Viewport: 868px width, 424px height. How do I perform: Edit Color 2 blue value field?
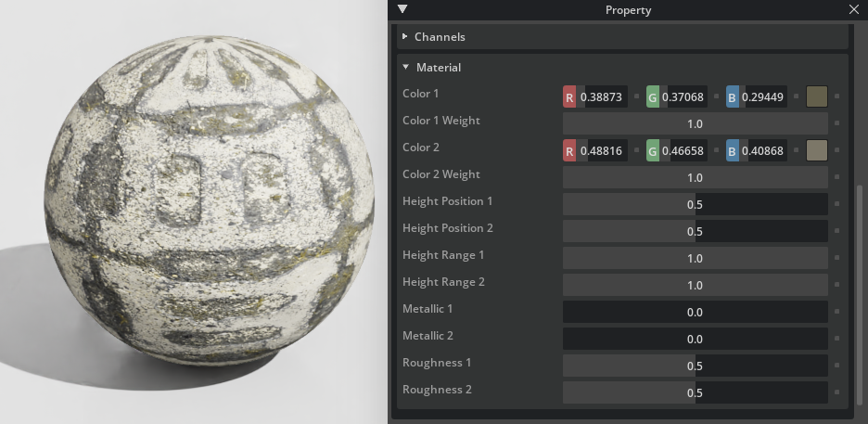click(763, 150)
